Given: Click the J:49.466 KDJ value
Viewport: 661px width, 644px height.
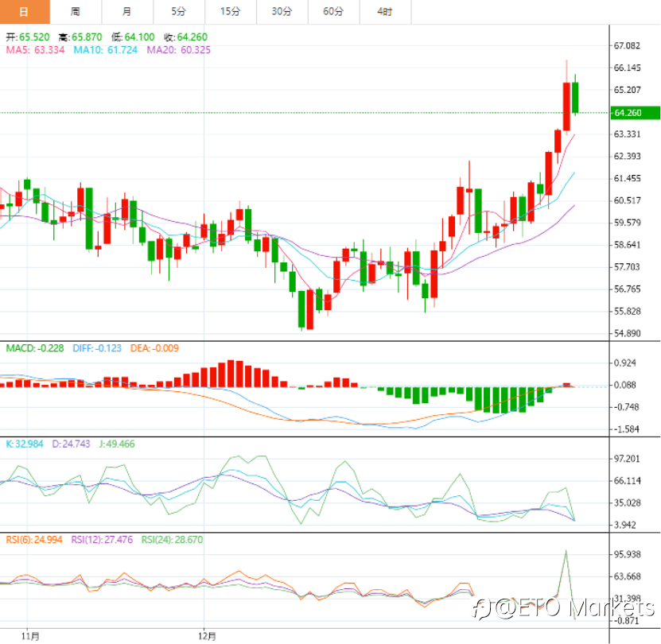Looking at the screenshot, I should [x=117, y=444].
